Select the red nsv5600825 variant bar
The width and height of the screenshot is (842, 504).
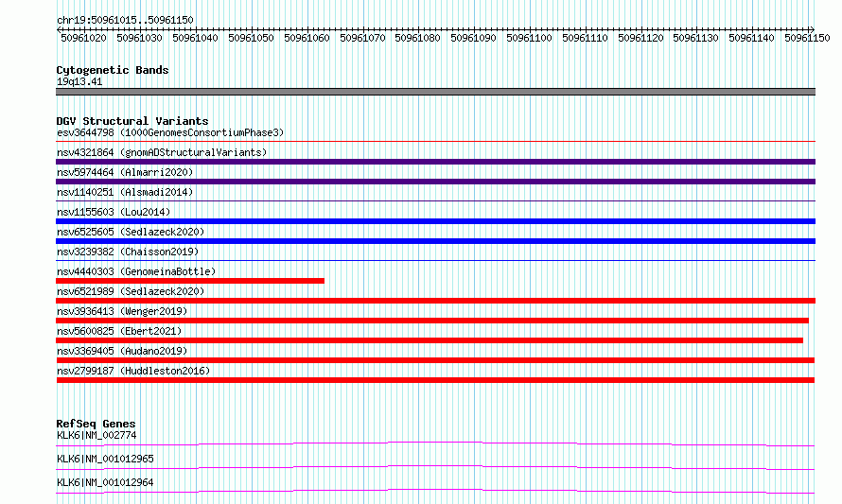click(430, 340)
